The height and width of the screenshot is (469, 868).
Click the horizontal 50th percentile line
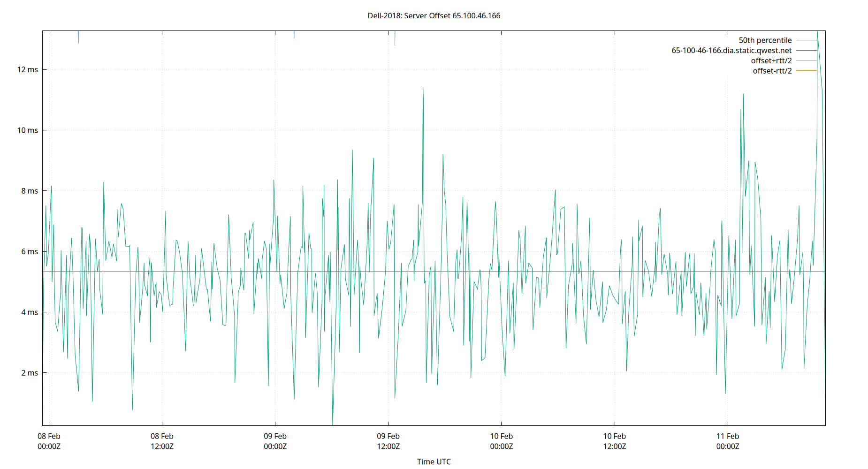(282, 271)
